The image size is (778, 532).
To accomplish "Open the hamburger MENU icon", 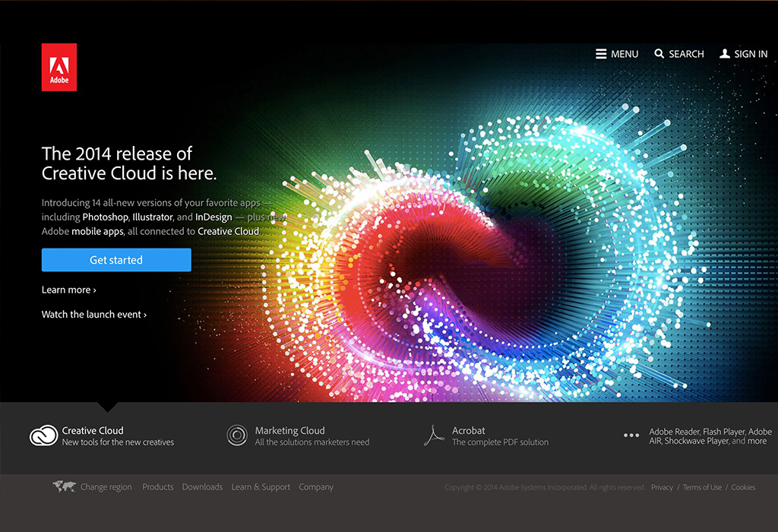I will tap(601, 54).
